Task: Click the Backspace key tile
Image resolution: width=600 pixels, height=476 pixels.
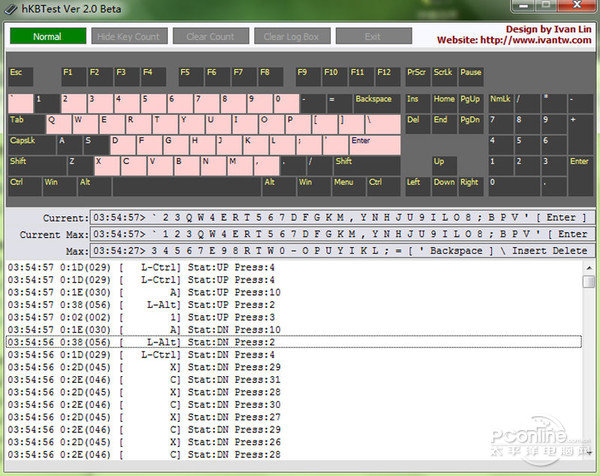Action: coord(377,103)
